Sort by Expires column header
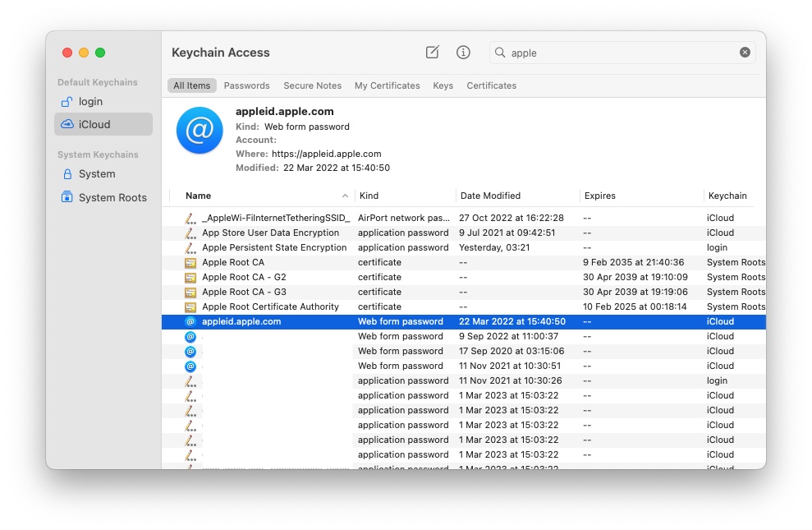The height and width of the screenshot is (530, 812). [x=599, y=196]
